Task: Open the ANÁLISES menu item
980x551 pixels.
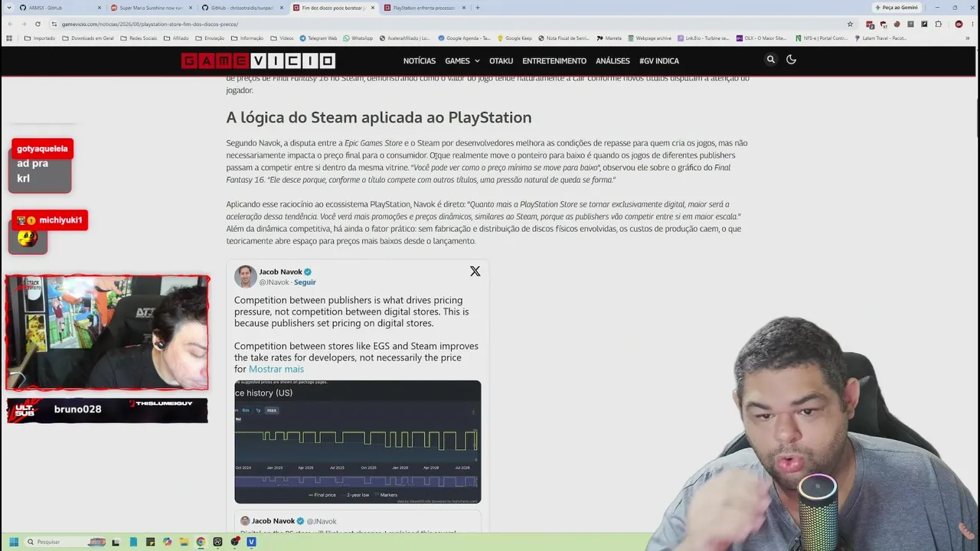Action: point(612,60)
